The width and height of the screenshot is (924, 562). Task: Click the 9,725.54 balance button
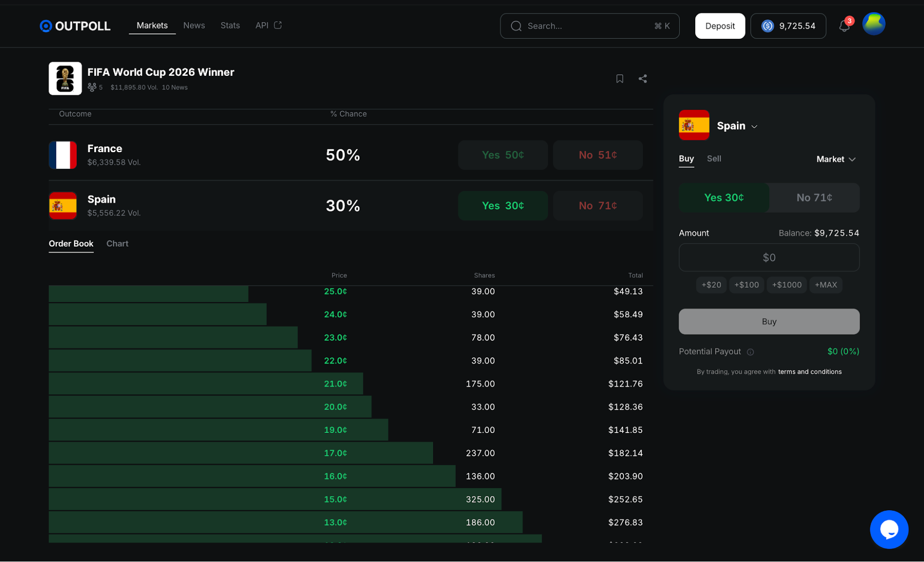click(x=788, y=26)
